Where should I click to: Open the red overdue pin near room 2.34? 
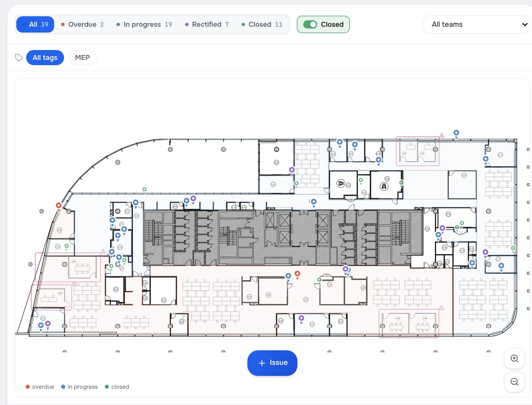click(297, 274)
